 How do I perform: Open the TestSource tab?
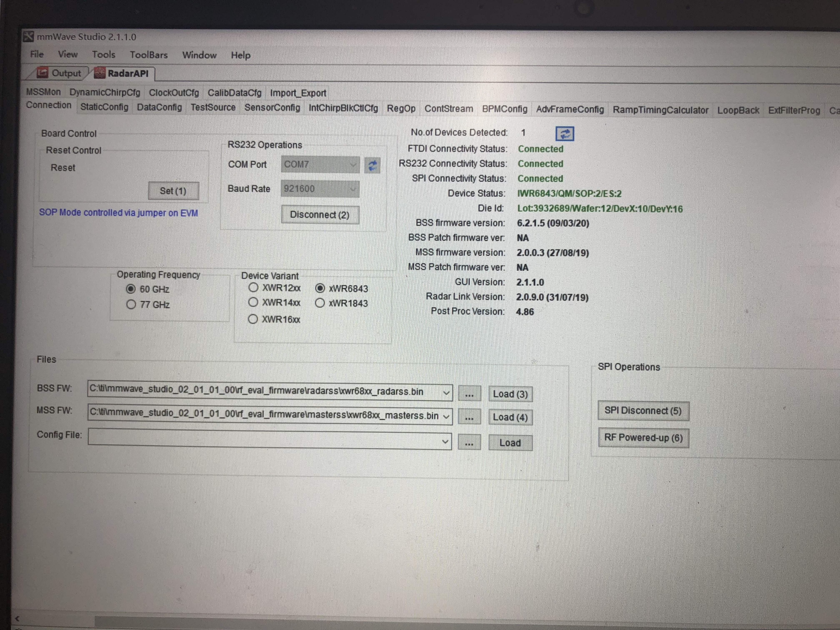(213, 107)
